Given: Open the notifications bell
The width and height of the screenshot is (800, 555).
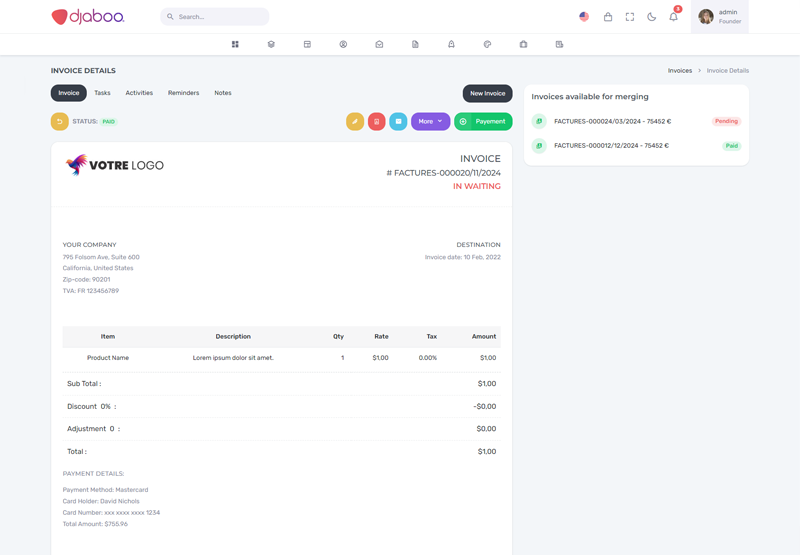Looking at the screenshot, I should click(673, 17).
